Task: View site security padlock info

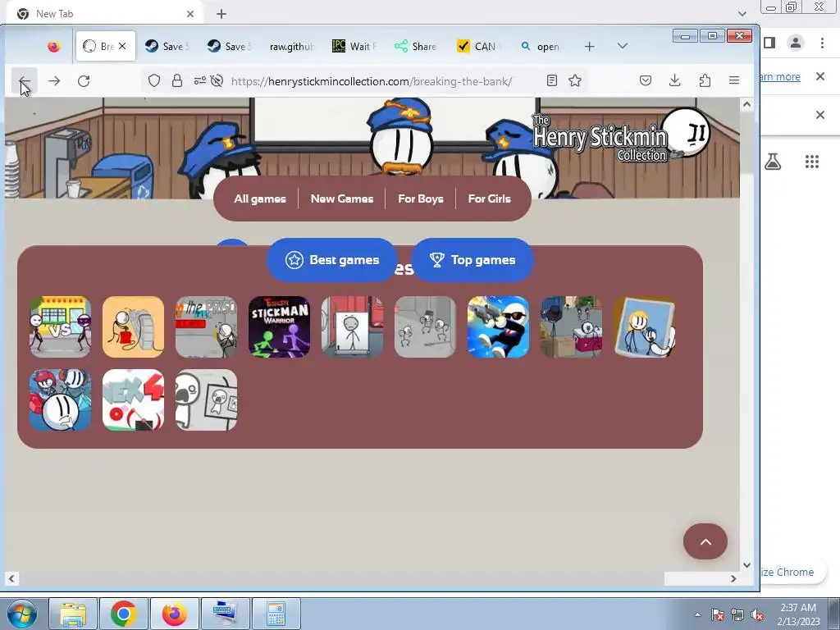Action: (177, 81)
